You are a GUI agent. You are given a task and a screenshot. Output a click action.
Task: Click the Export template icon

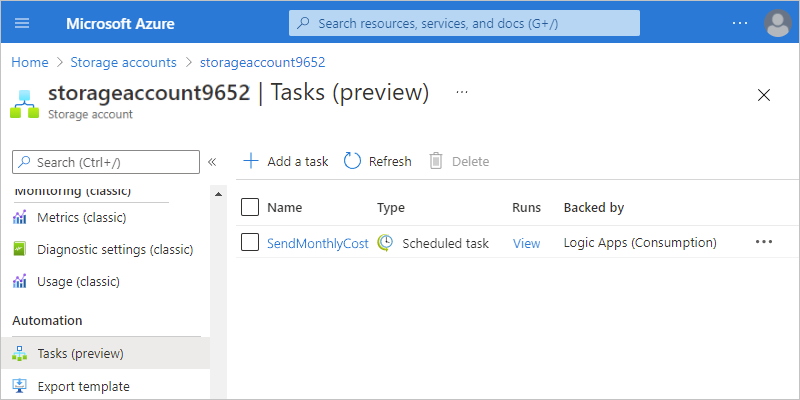coord(19,386)
